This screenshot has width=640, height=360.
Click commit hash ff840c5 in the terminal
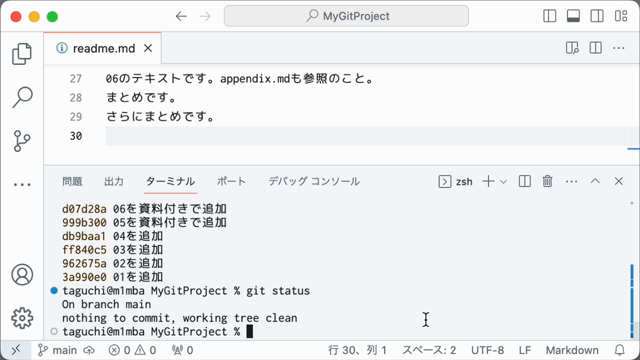coord(84,250)
